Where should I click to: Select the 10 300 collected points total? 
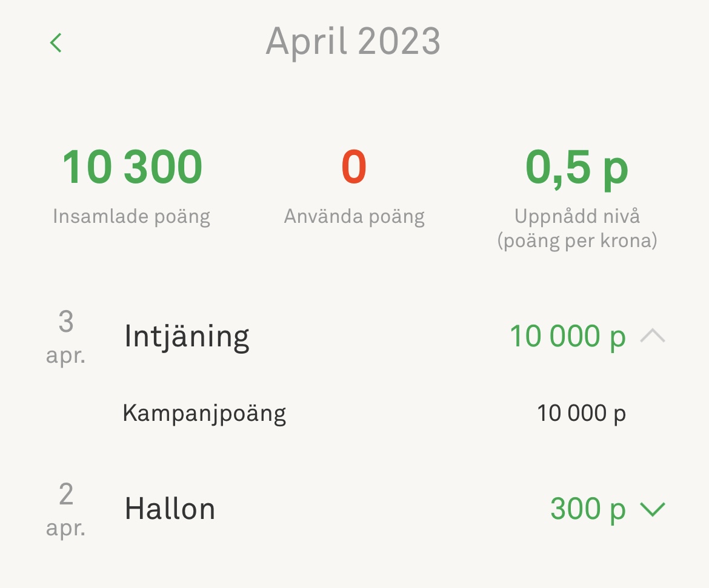point(132,167)
